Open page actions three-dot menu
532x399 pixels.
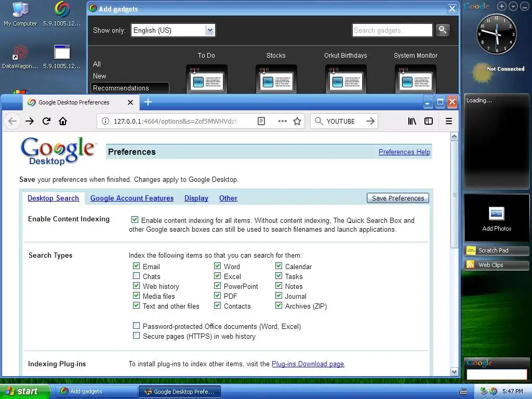tap(282, 121)
